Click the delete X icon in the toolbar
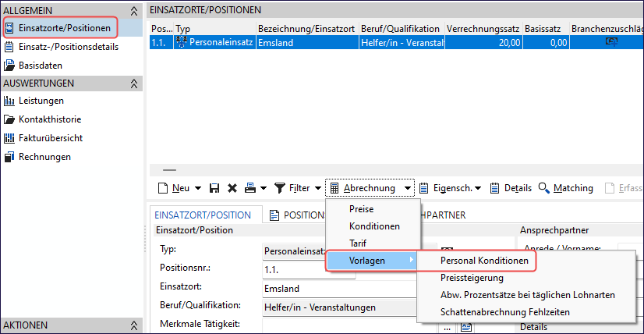This screenshot has height=334, width=644. click(232, 188)
